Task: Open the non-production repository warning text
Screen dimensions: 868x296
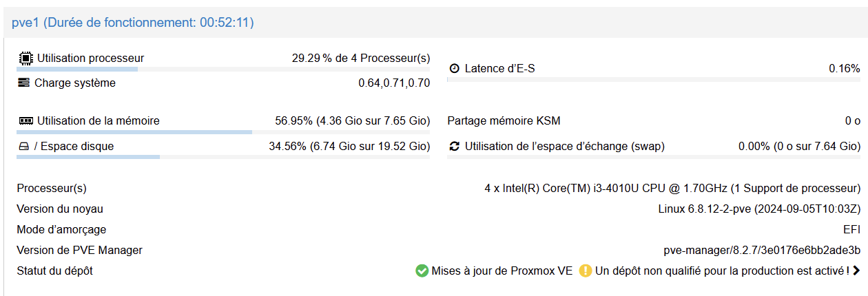Action: point(722,271)
